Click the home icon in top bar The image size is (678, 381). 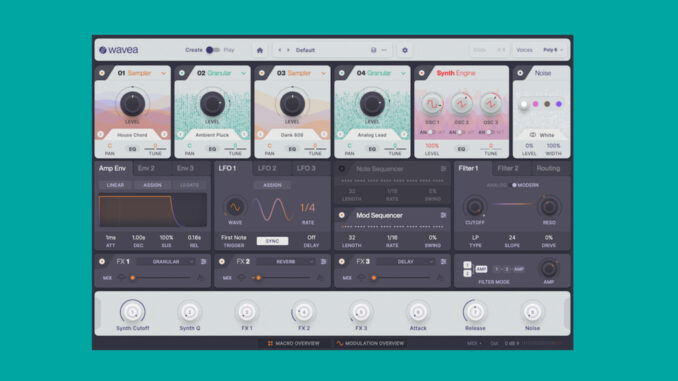260,50
